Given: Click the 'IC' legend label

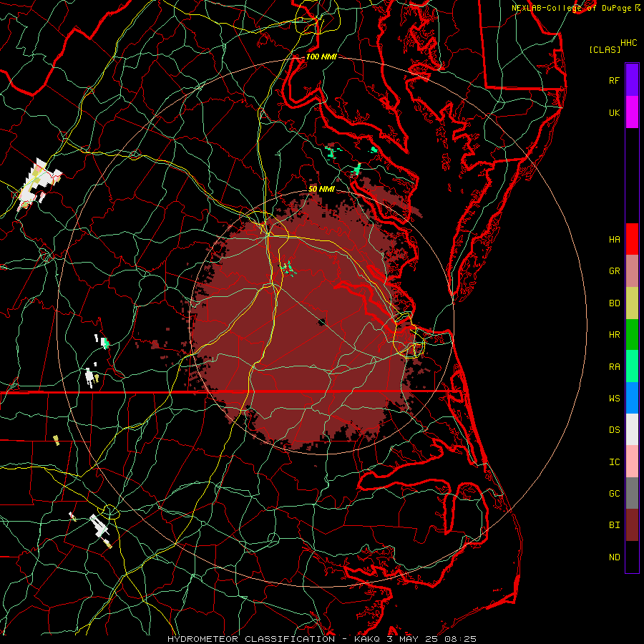Looking at the screenshot, I should [x=614, y=462].
